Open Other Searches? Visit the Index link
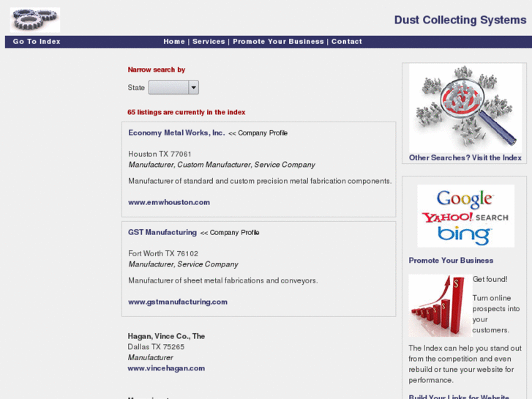The width and height of the screenshot is (532, 399). click(465, 157)
